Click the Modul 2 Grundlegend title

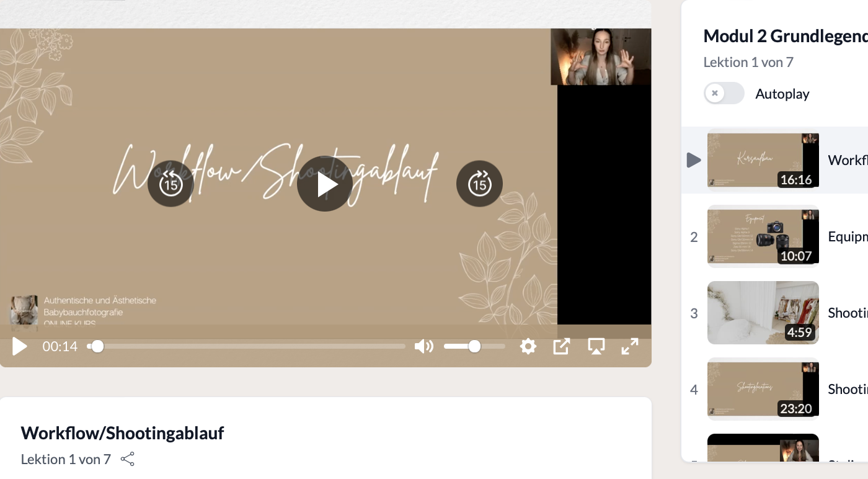786,36
